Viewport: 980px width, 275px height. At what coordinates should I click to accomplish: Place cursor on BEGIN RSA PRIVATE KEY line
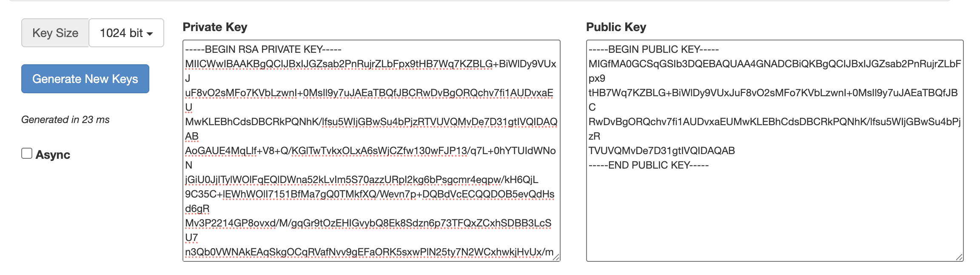point(263,49)
